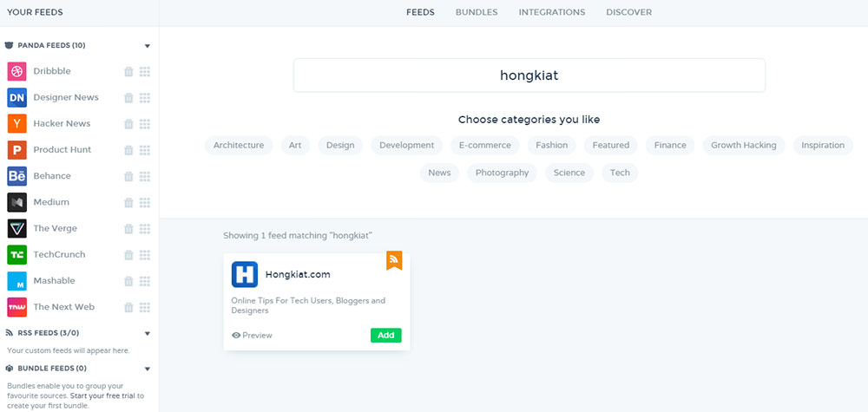The image size is (868, 412).
Task: Click the Designer News logo icon
Action: (x=17, y=97)
